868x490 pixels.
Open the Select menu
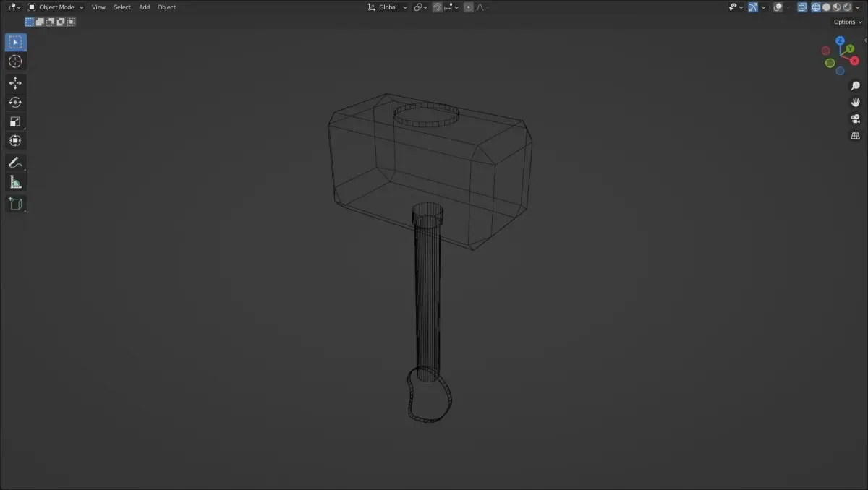[122, 7]
